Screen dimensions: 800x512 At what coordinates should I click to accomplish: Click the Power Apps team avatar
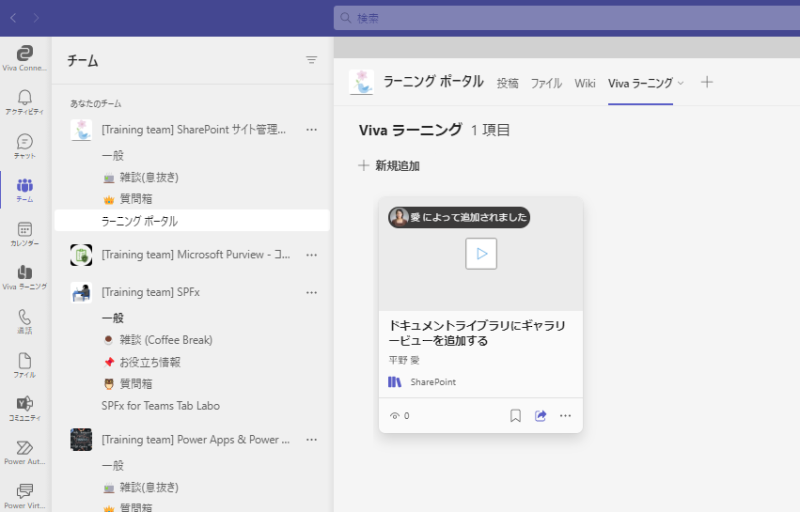coord(81,440)
